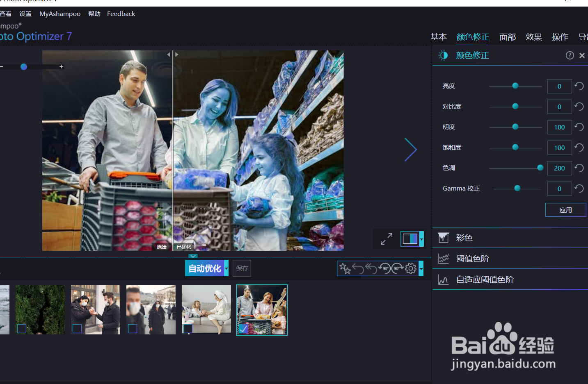588x384 pixels.
Task: Click the zoom-in plus icon
Action: point(61,66)
